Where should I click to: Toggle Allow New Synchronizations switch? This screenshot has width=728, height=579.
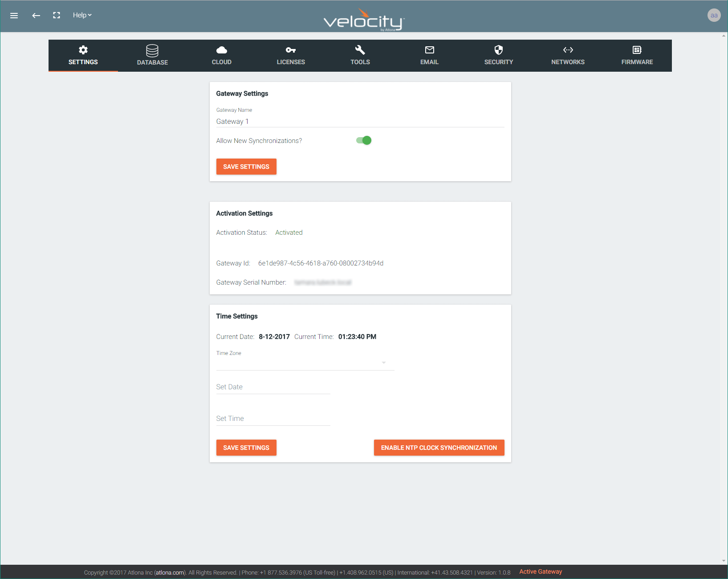(364, 141)
